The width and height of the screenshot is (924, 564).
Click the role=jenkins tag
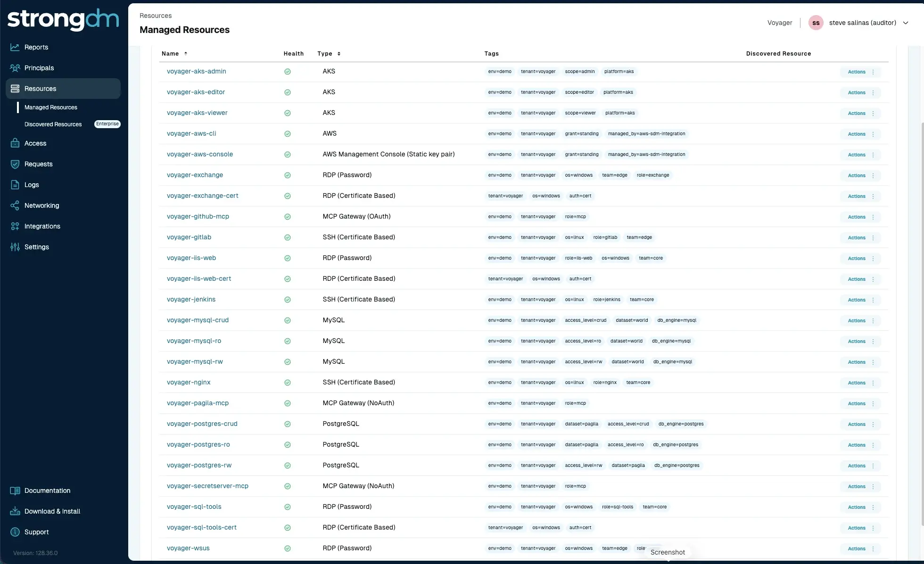(x=607, y=300)
